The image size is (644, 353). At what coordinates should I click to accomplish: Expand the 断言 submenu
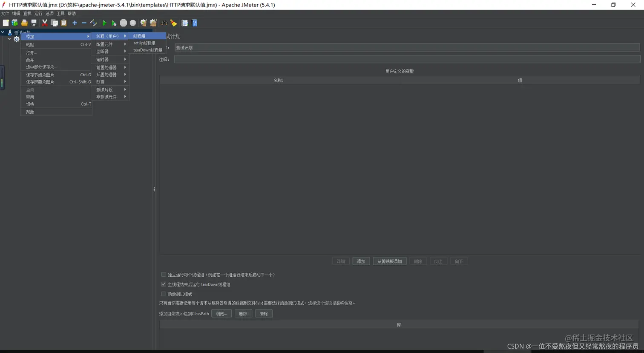coord(110,82)
